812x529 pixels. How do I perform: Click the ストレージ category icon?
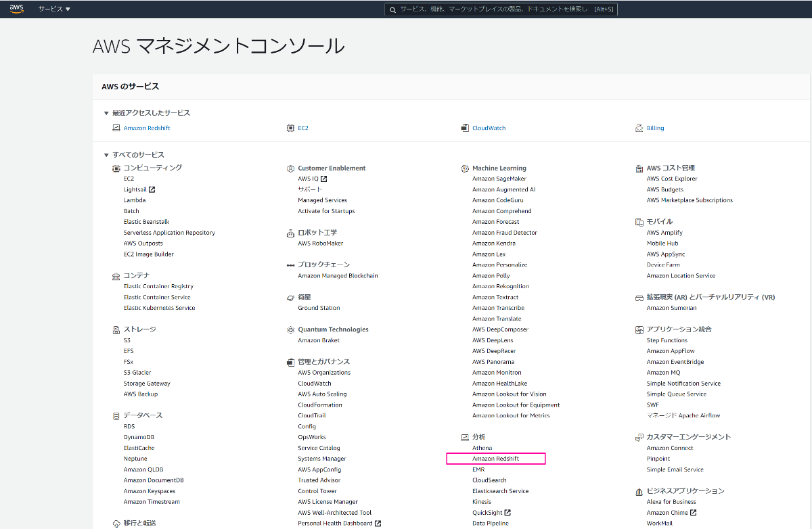pos(116,329)
